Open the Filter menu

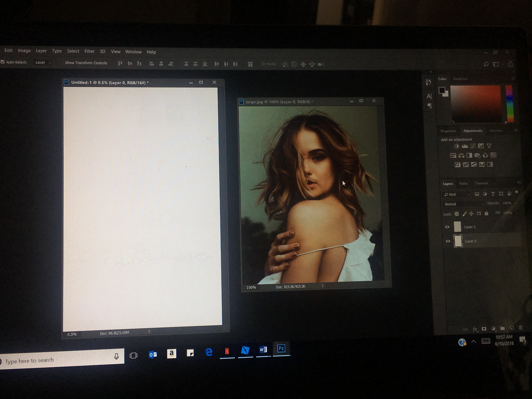[x=89, y=51]
